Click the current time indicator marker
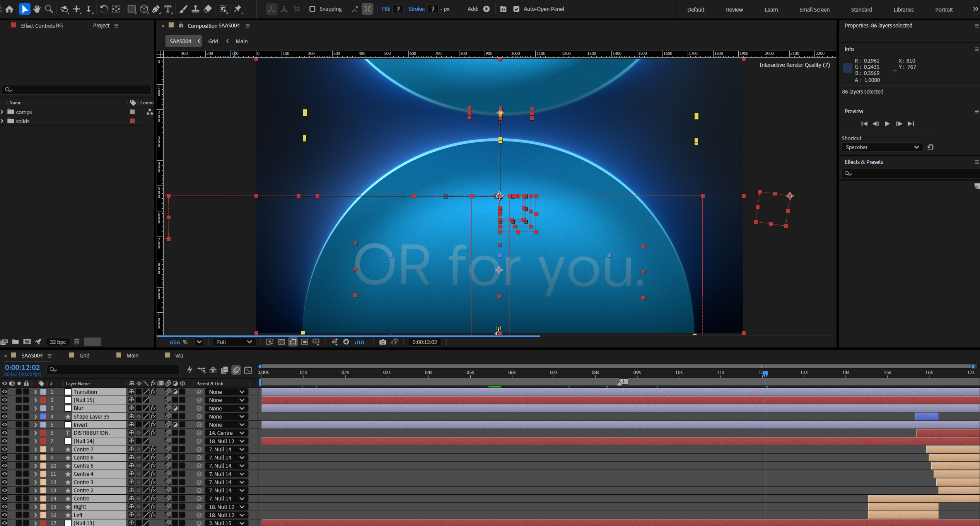The height and width of the screenshot is (526, 980). [x=765, y=374]
